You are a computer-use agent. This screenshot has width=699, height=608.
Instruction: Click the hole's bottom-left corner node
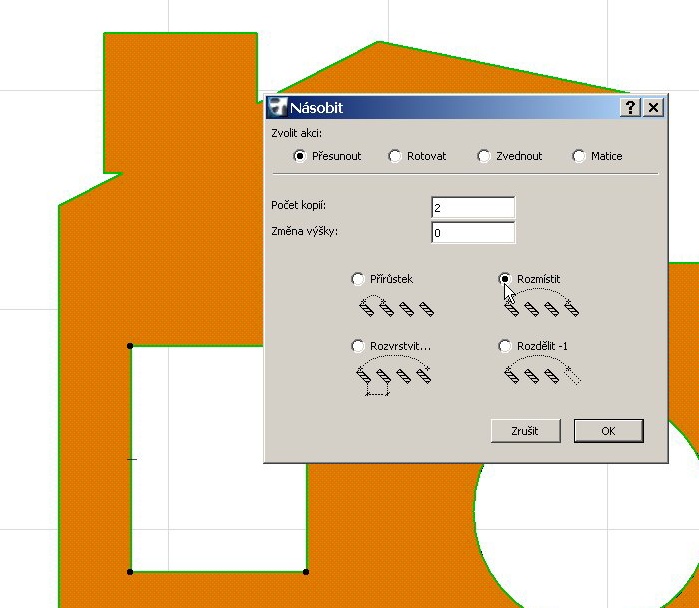click(130, 572)
